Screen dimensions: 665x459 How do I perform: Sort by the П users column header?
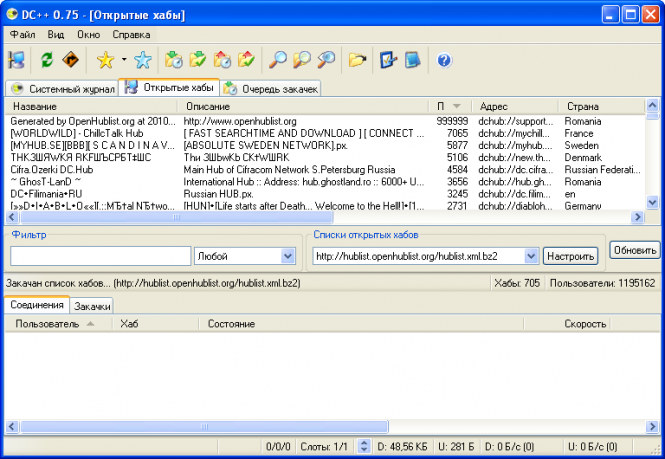coord(450,106)
